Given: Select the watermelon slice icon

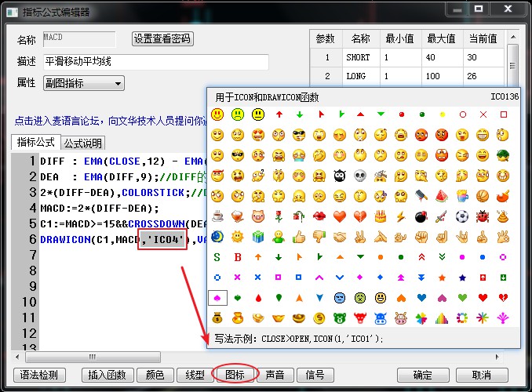Looking at the screenshot, I should pos(442,195).
